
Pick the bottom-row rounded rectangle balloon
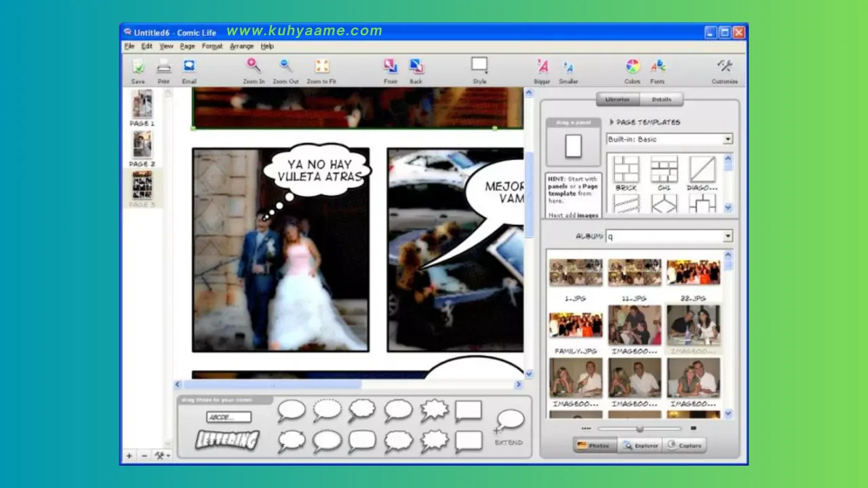362,441
